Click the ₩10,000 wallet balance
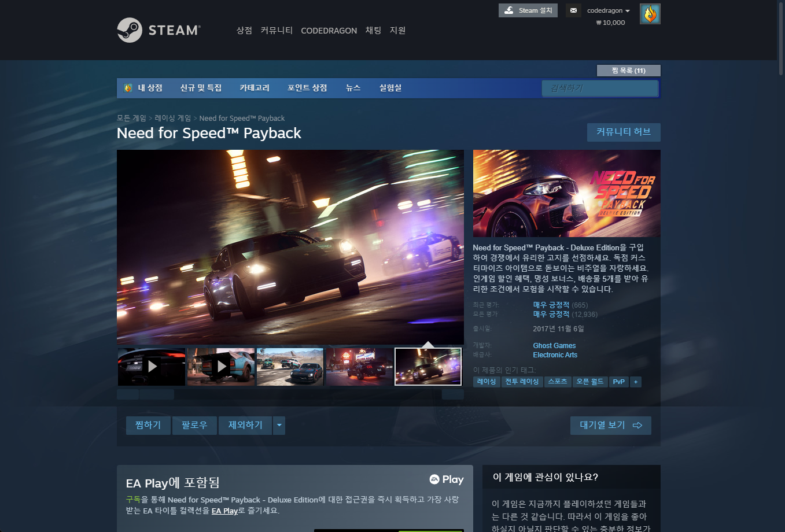 610,23
